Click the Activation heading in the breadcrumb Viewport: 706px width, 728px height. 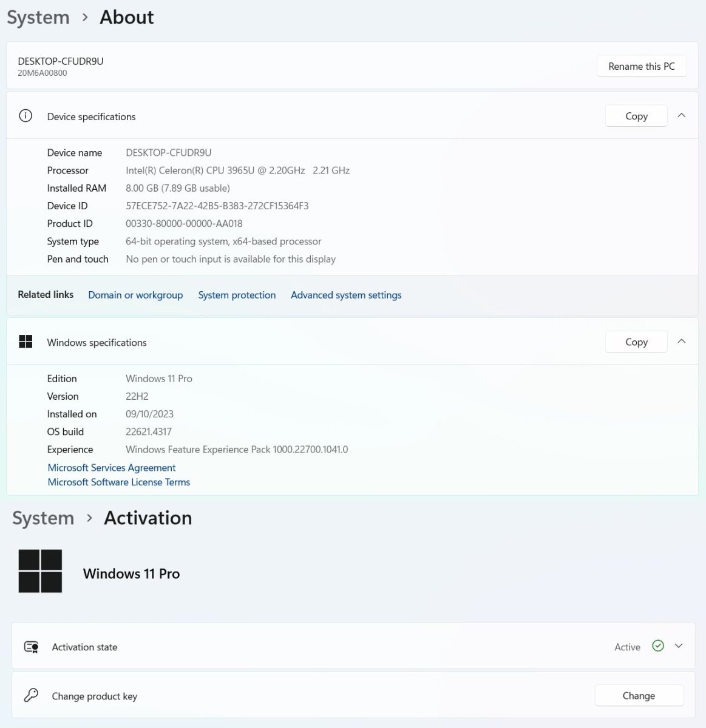tap(148, 517)
